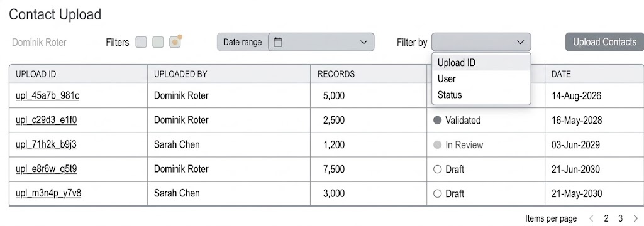644x226 pixels.
Task: Go to page 2
Action: [606, 218]
